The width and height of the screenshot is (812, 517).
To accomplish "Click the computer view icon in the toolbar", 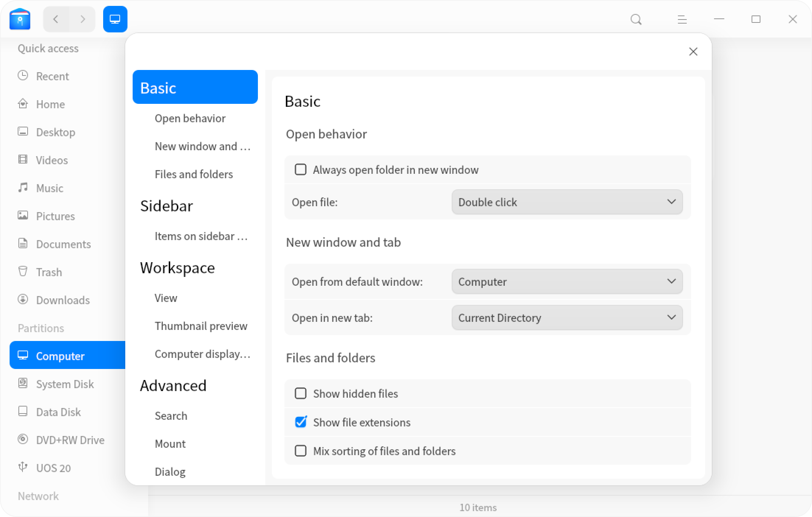I will click(x=115, y=19).
